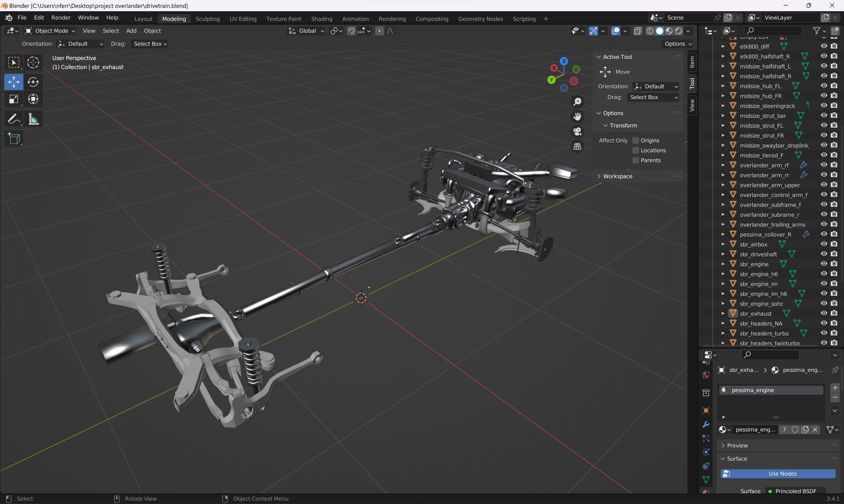Select wireframe viewport shading

(650, 31)
